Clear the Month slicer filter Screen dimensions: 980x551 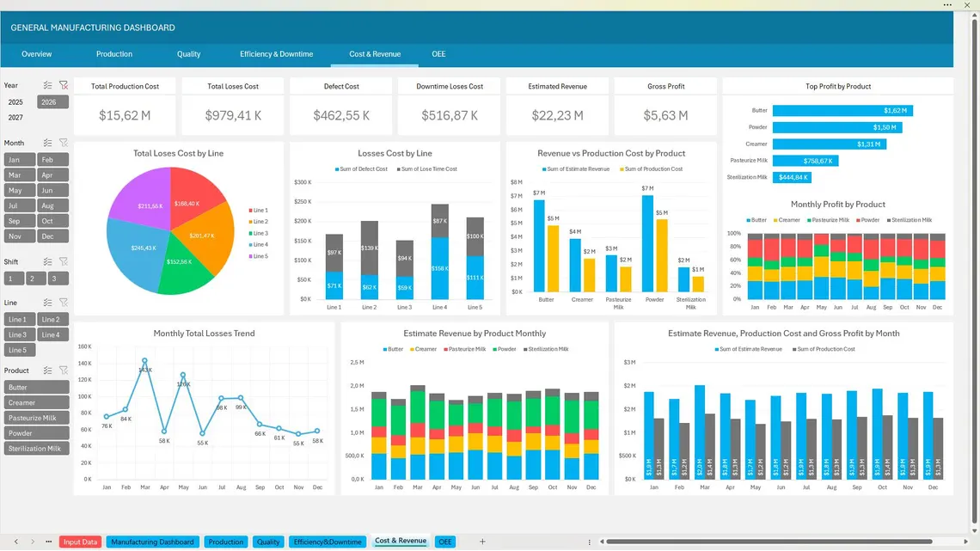pyautogui.click(x=63, y=144)
